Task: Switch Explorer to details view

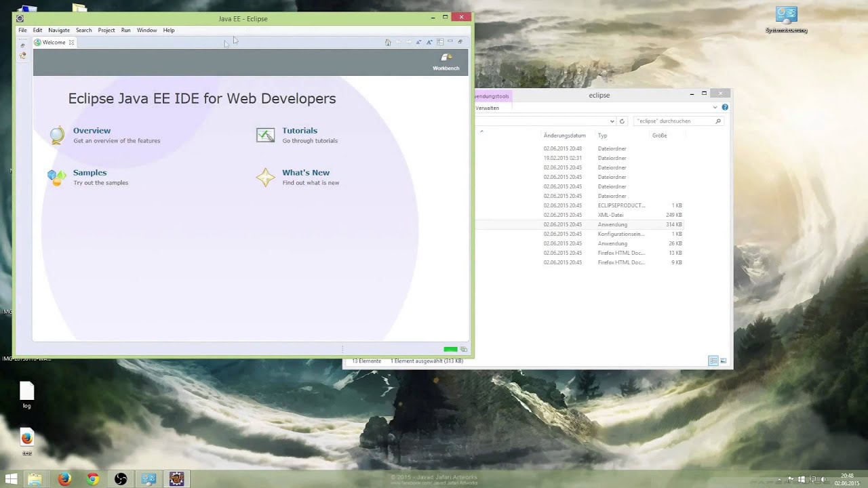Action: click(713, 361)
